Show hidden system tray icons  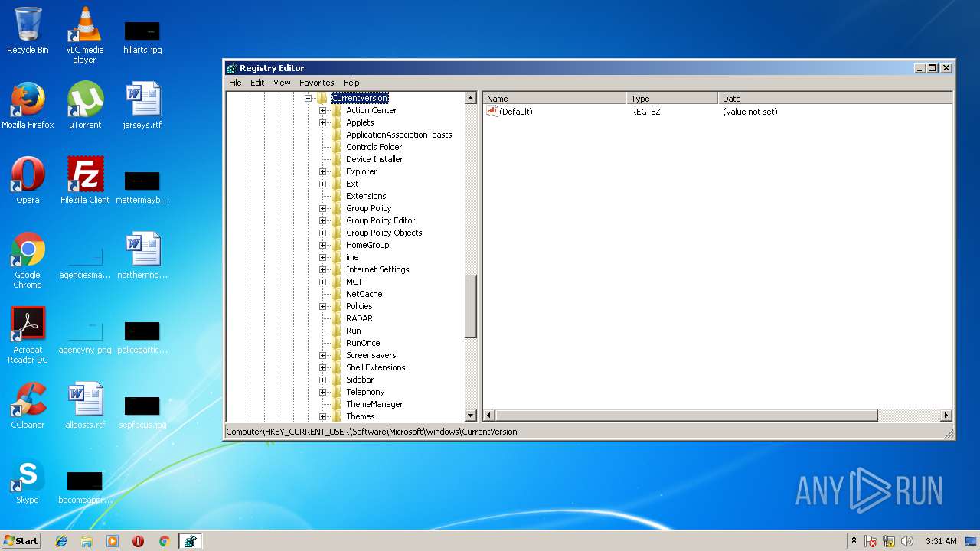coord(854,541)
